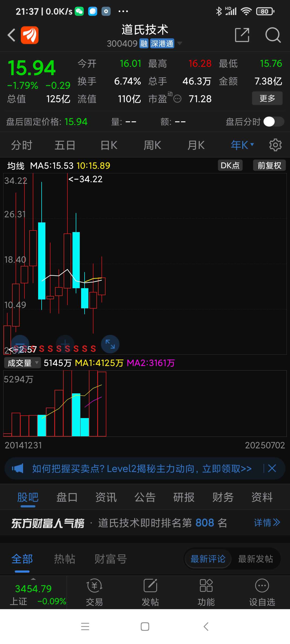Toggle the 盘后分时 switch
The width and height of the screenshot is (290, 644).
tap(273, 122)
